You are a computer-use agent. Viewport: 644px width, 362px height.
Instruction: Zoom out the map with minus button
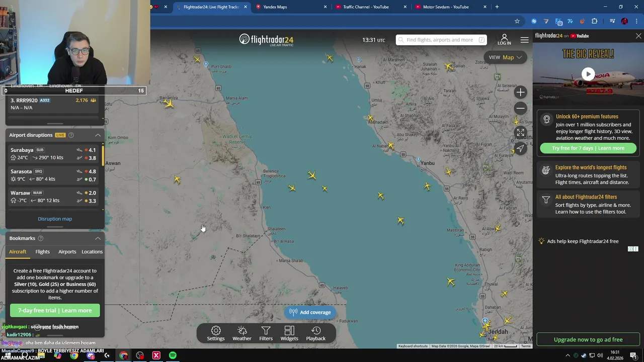521,108
